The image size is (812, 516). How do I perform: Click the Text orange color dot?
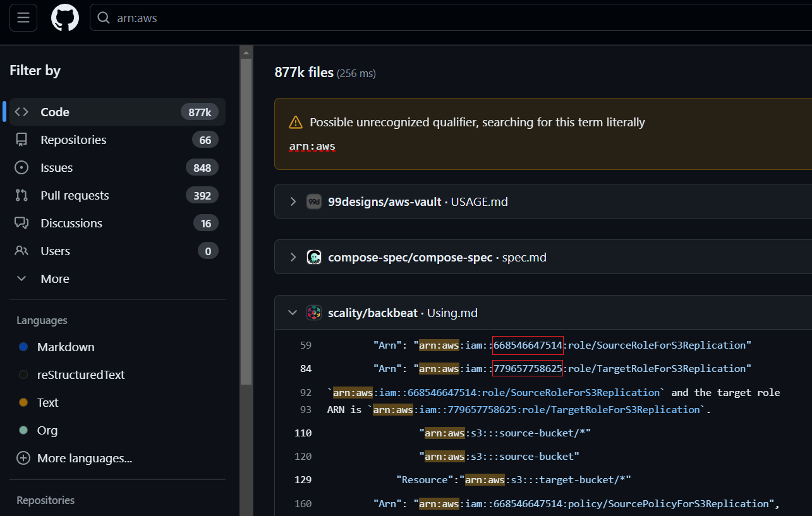(23, 402)
